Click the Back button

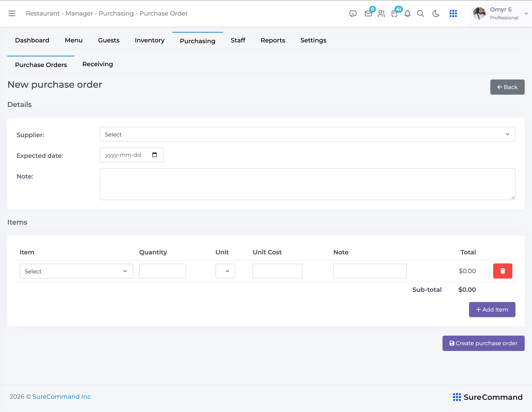click(507, 87)
